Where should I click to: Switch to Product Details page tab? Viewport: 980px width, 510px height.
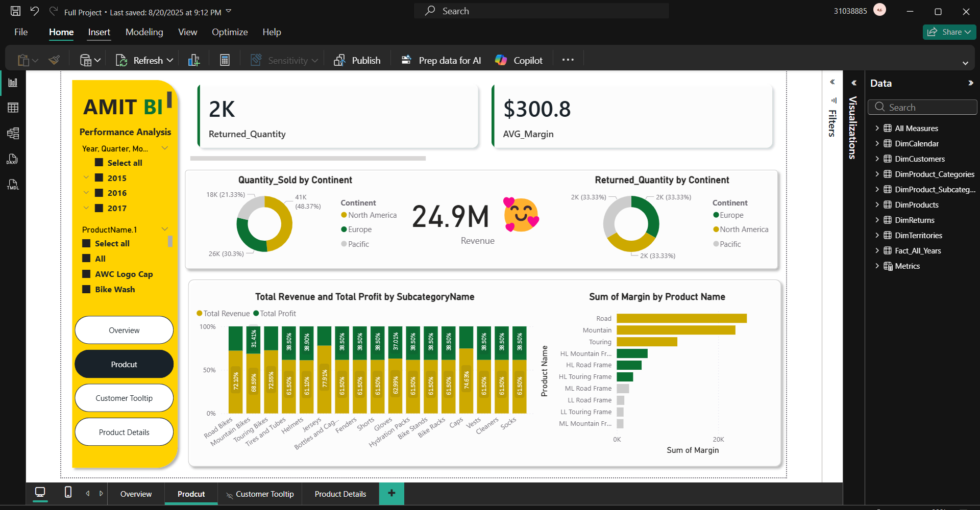click(340, 494)
